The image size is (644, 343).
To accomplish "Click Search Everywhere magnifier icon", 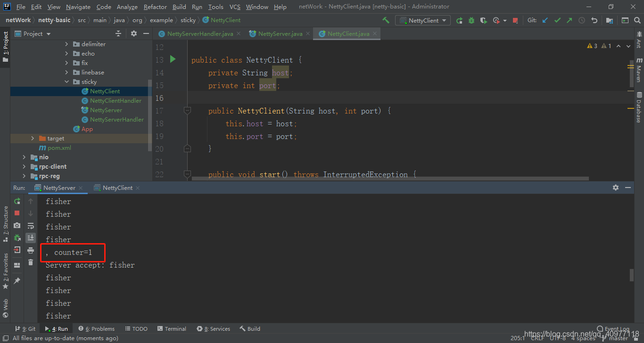I will point(637,20).
